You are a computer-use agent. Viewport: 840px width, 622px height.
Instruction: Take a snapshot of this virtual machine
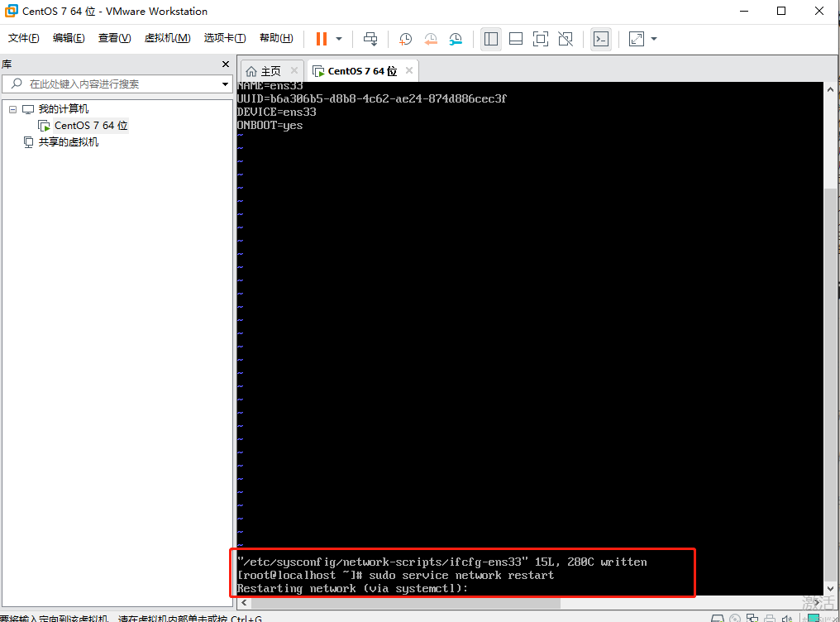point(406,39)
